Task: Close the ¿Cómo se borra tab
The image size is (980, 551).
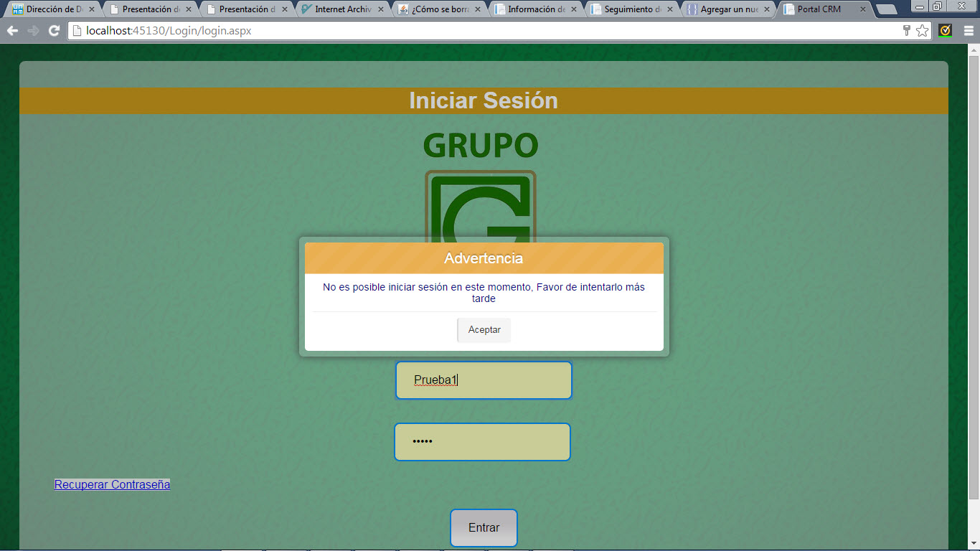Action: click(x=478, y=10)
